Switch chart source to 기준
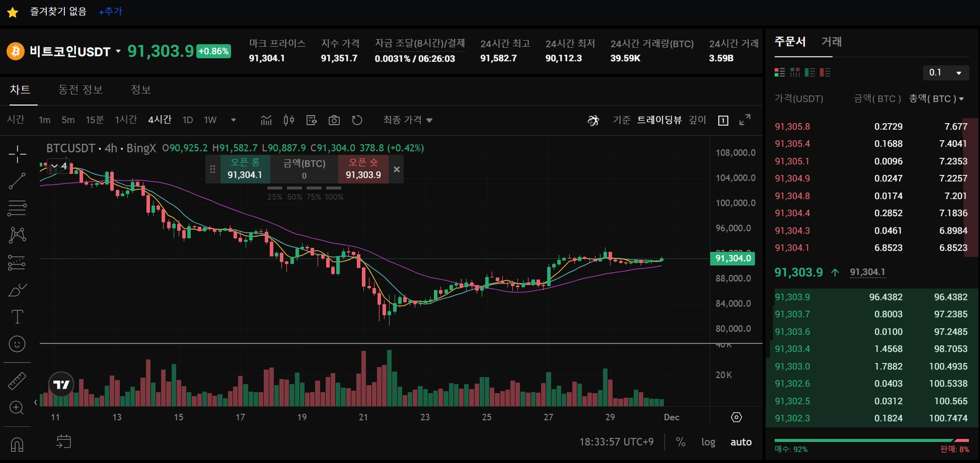The image size is (980, 463). pyautogui.click(x=622, y=120)
